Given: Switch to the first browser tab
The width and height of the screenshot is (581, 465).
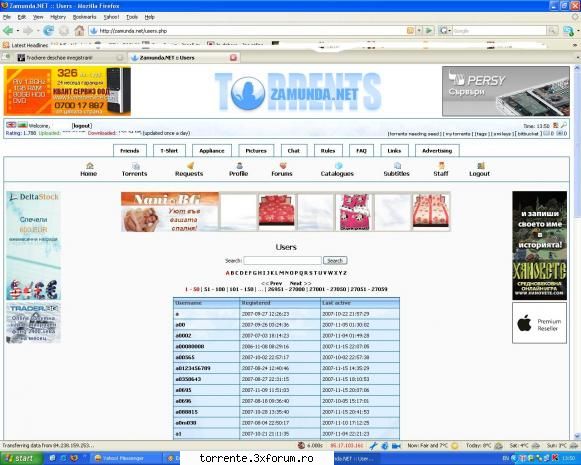Looking at the screenshot, I should click(x=70, y=57).
